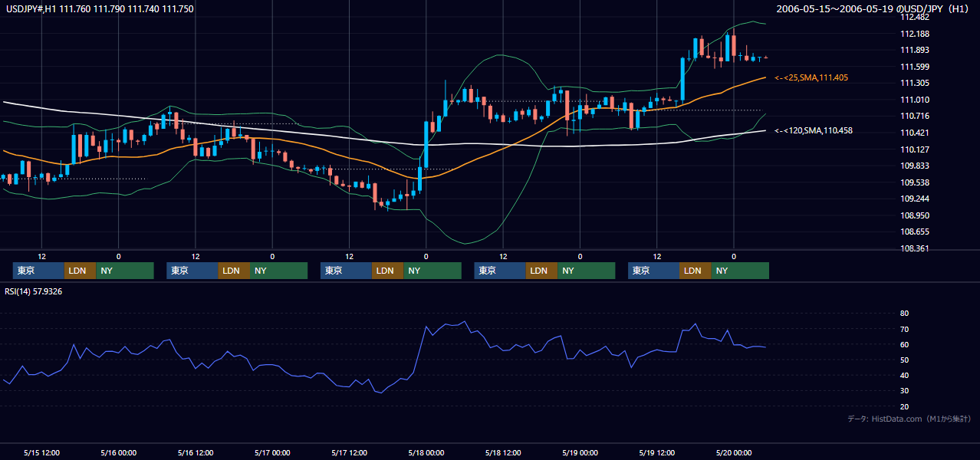Click the RSI(14) 57.9326 indicator label
980x460 pixels.
point(33,291)
